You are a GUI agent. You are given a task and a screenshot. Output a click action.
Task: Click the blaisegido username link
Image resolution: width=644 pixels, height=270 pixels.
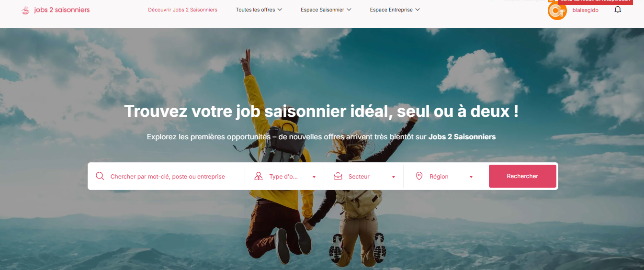tap(586, 10)
